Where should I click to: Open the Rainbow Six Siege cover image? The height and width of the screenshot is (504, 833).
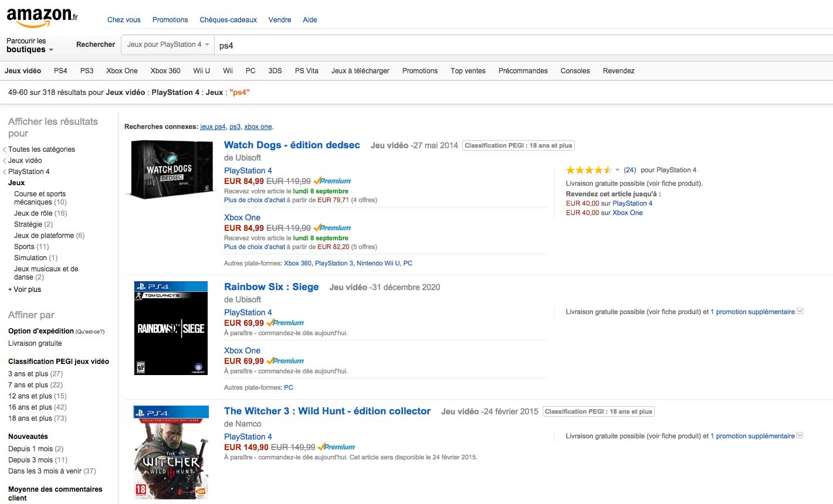pos(171,328)
